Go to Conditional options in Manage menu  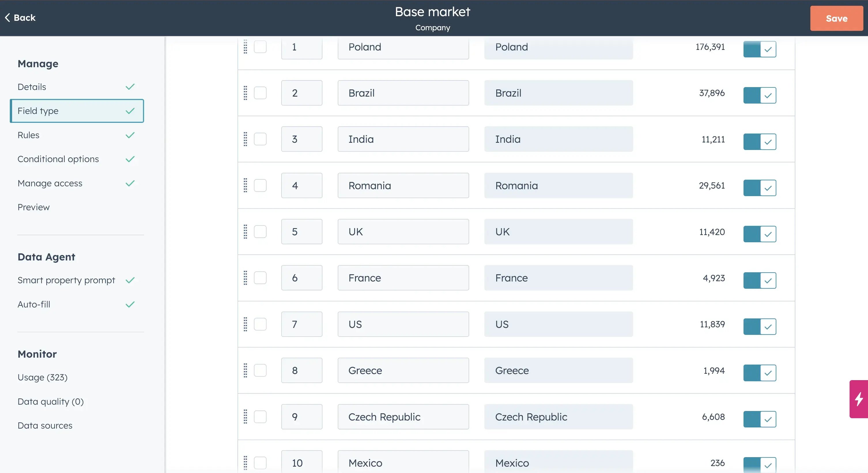(58, 159)
